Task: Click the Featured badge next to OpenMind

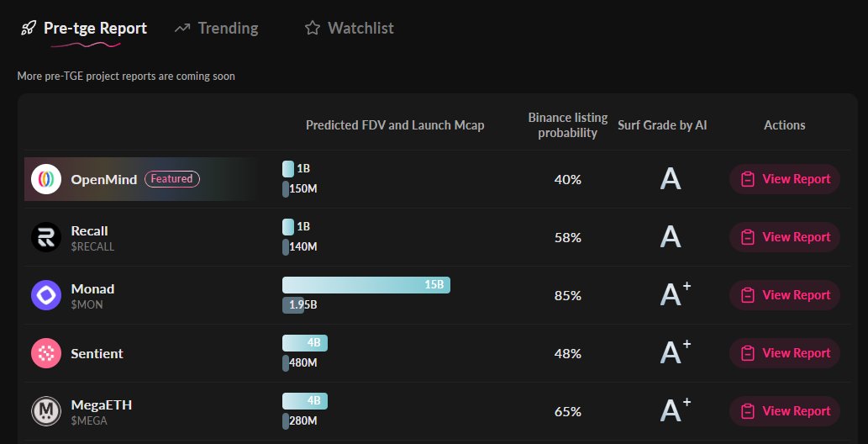Action: click(171, 179)
